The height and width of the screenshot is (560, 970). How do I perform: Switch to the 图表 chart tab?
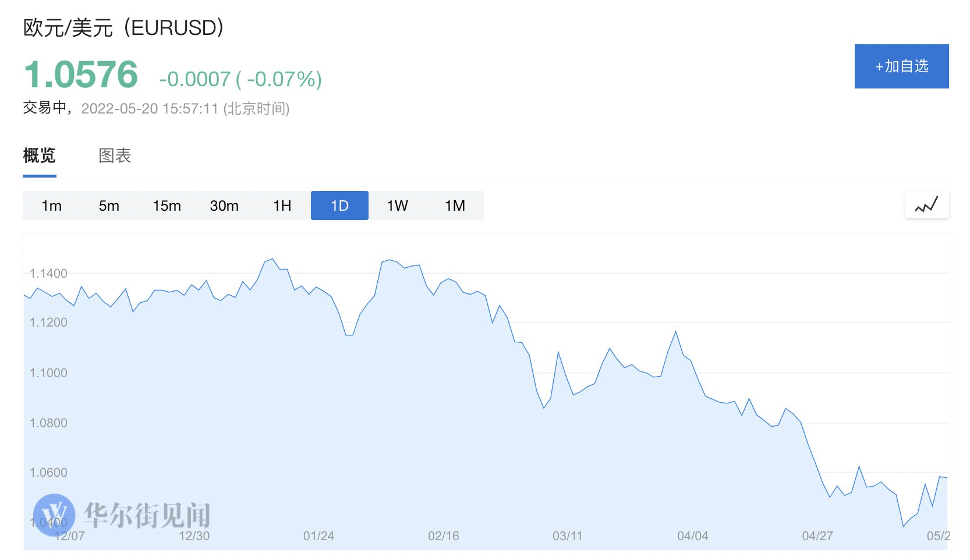pos(115,155)
